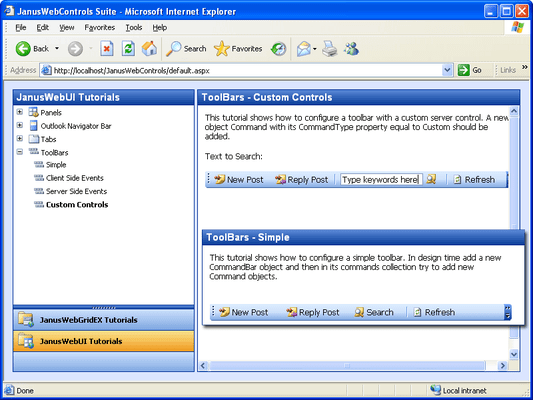Expand the Links toolbar chevron
Screen dimensions: 533x400
[x=525, y=67]
